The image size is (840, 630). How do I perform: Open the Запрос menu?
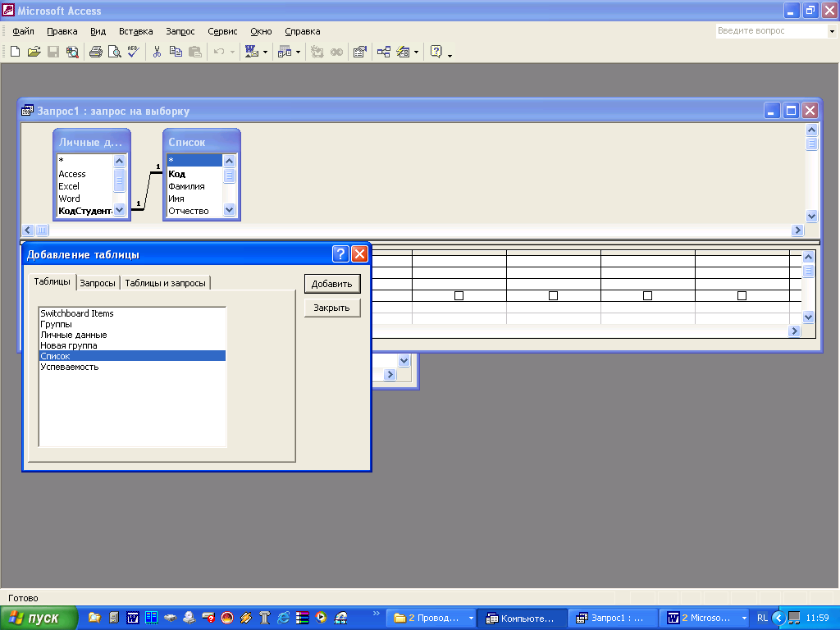180,31
